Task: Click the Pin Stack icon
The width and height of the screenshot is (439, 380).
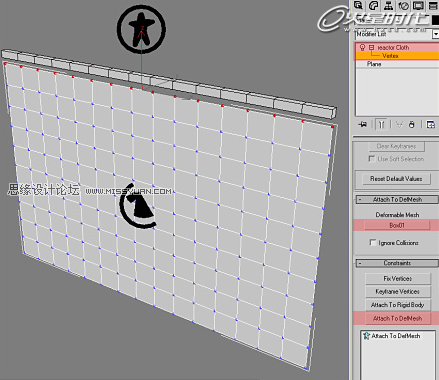Action: 362,124
